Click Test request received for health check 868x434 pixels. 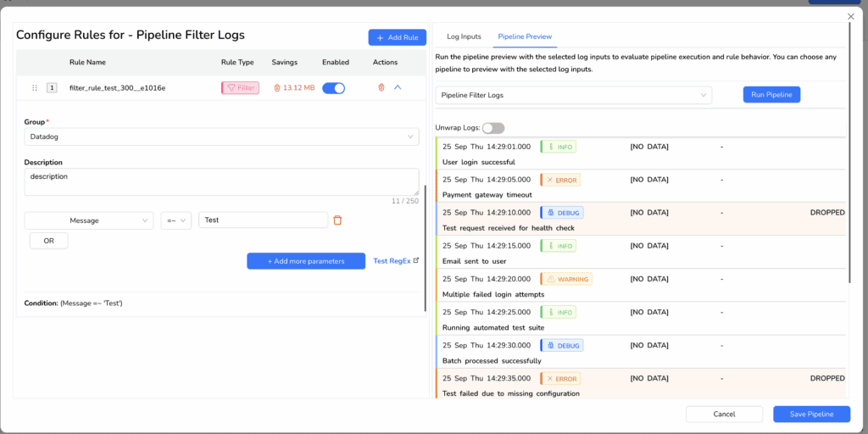tap(509, 227)
